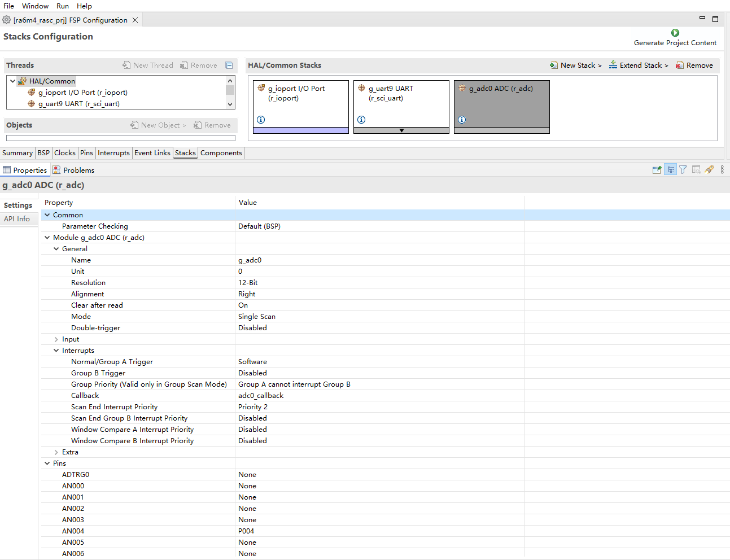Click the Extend Stack icon
This screenshot has height=560, width=730.
(613, 65)
